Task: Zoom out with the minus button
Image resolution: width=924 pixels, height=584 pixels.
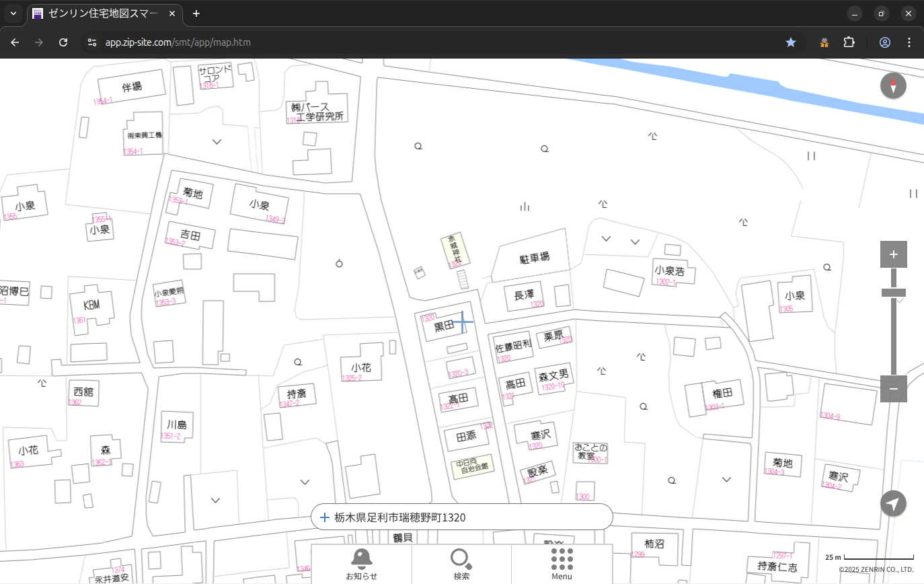Action: 893,389
